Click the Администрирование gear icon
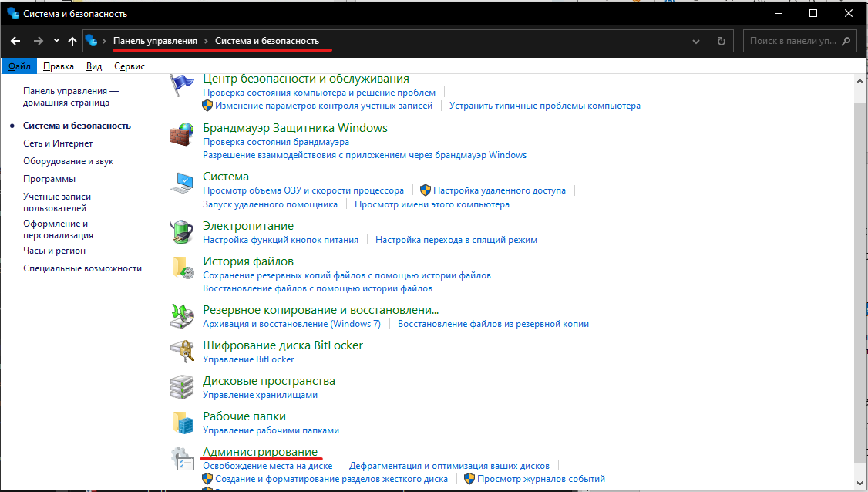 point(181,458)
